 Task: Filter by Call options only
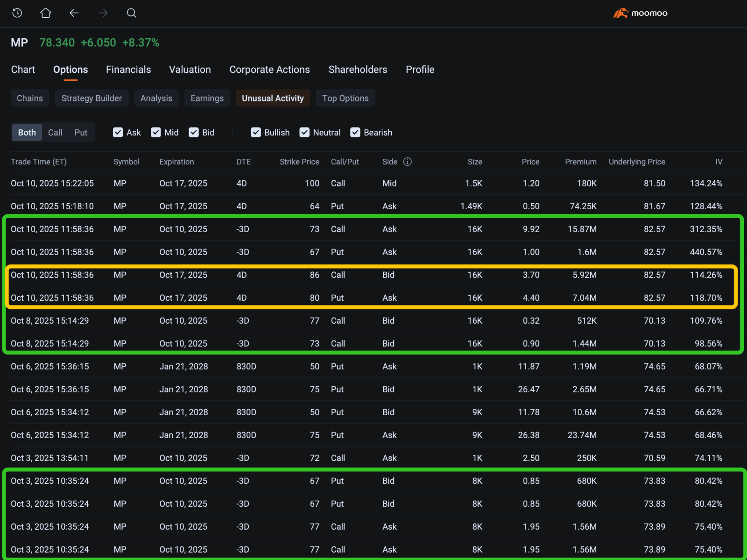tap(55, 133)
